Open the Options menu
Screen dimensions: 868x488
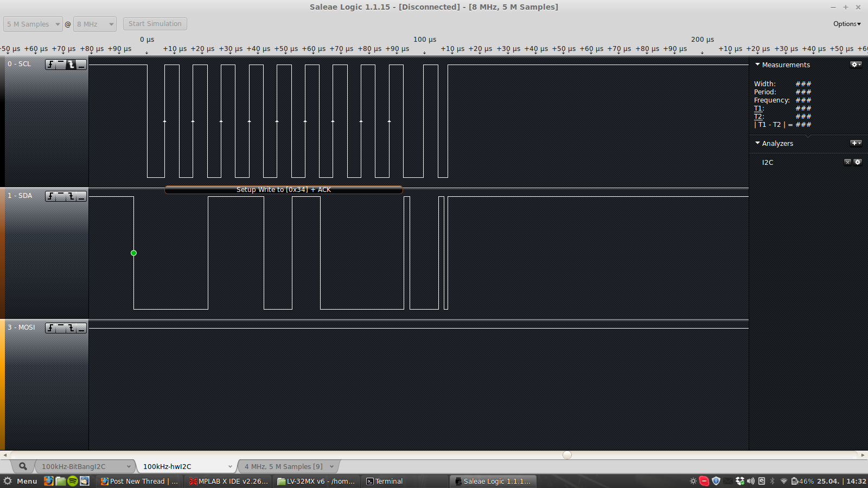point(847,24)
